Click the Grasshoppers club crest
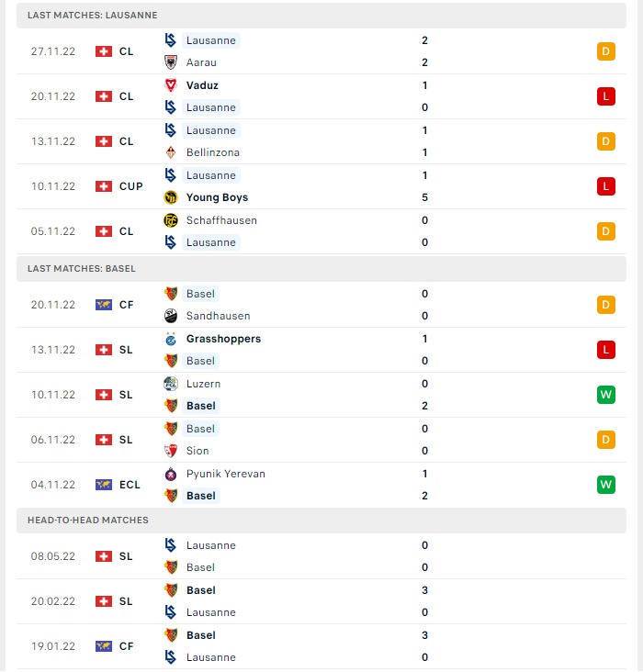 (x=171, y=339)
